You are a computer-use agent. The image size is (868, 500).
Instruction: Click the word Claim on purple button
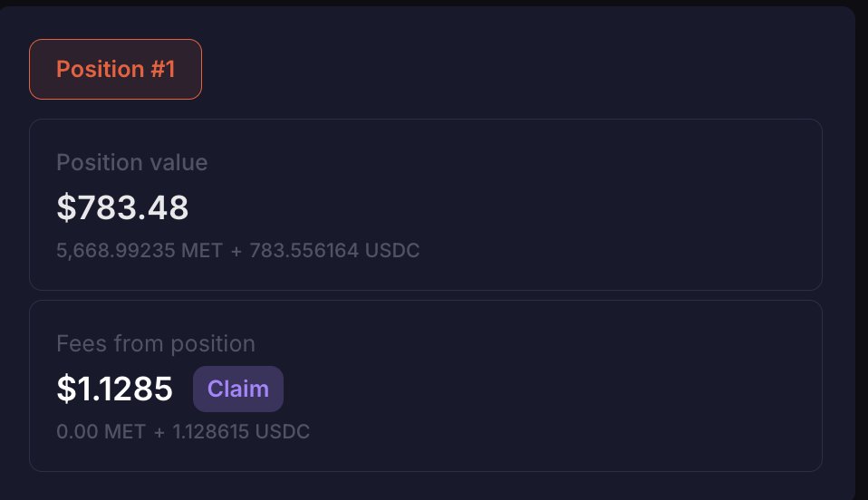point(238,389)
